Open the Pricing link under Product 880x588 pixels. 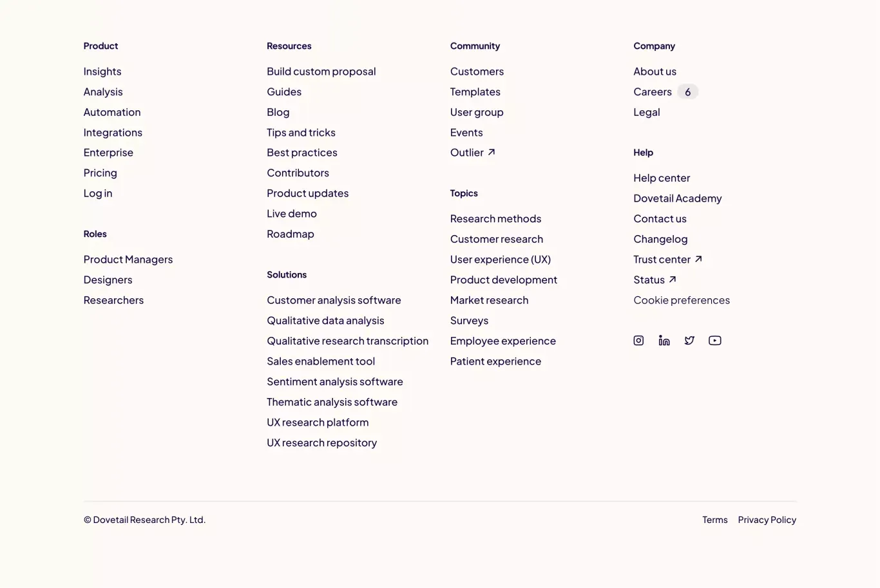click(100, 173)
